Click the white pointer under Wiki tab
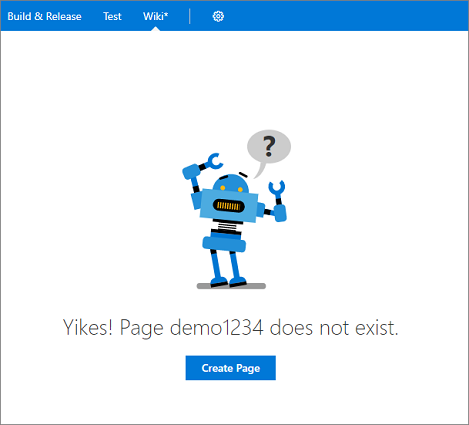Screen dimensions: 469x425 pos(155,29)
